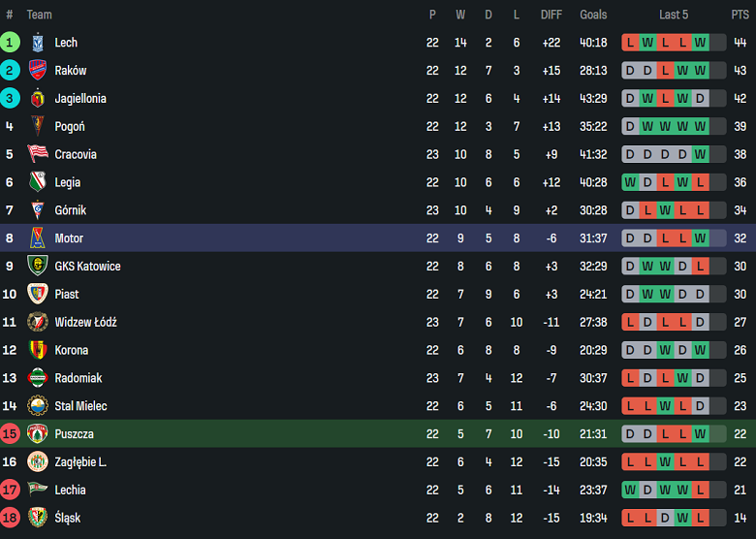Click the Górnik team name
The image size is (756, 539).
(71, 210)
